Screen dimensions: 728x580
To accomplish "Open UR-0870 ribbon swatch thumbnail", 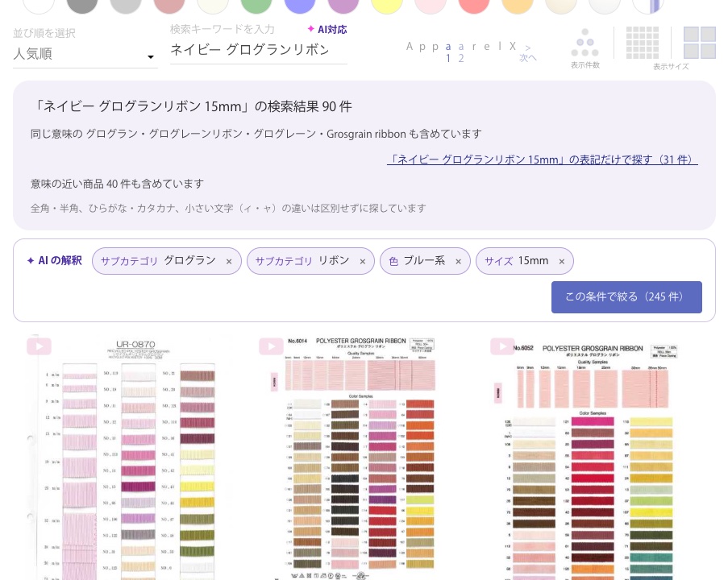I will (125, 457).
